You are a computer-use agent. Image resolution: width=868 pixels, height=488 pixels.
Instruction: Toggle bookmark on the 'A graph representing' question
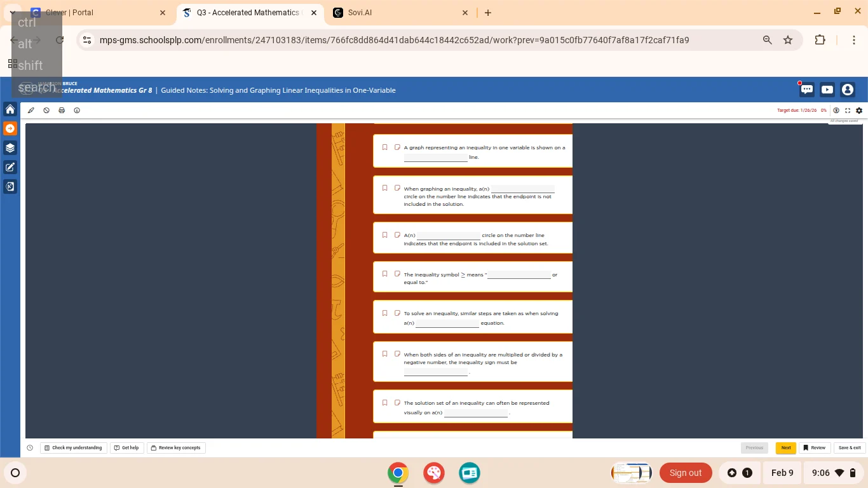pyautogui.click(x=384, y=147)
